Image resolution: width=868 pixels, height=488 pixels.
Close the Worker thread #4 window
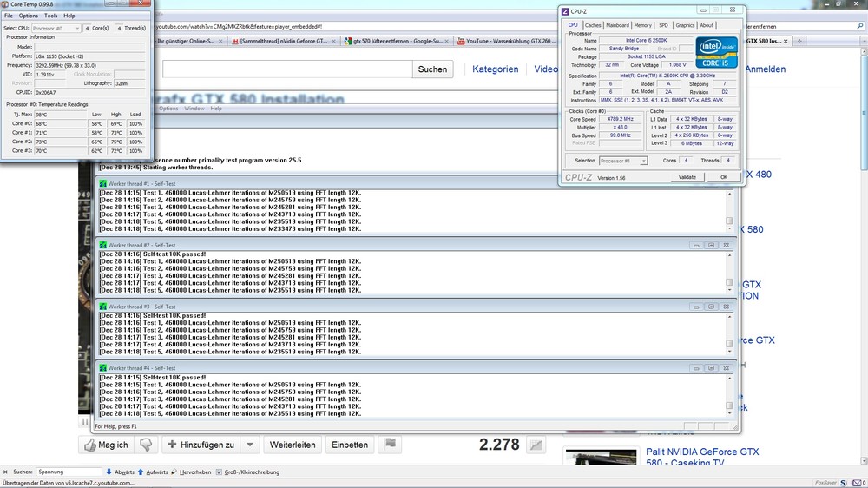[x=727, y=368]
